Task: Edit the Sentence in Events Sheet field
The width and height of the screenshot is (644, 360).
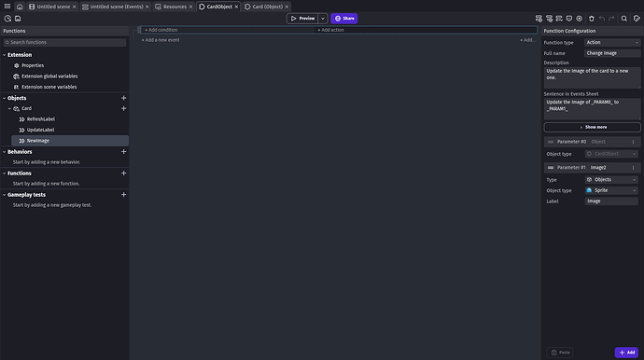Action: point(593,109)
